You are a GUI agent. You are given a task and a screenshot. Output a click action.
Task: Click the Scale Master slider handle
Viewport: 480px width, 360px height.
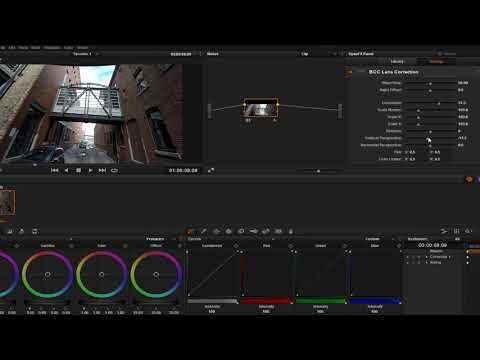(418, 110)
